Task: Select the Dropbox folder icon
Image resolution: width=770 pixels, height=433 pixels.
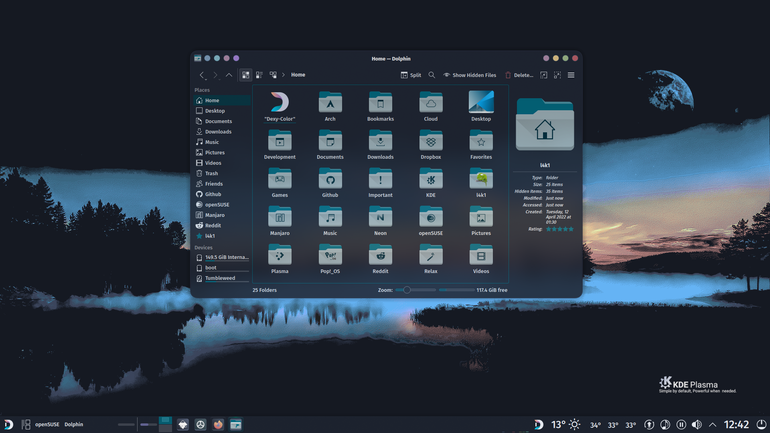Action: (x=431, y=140)
